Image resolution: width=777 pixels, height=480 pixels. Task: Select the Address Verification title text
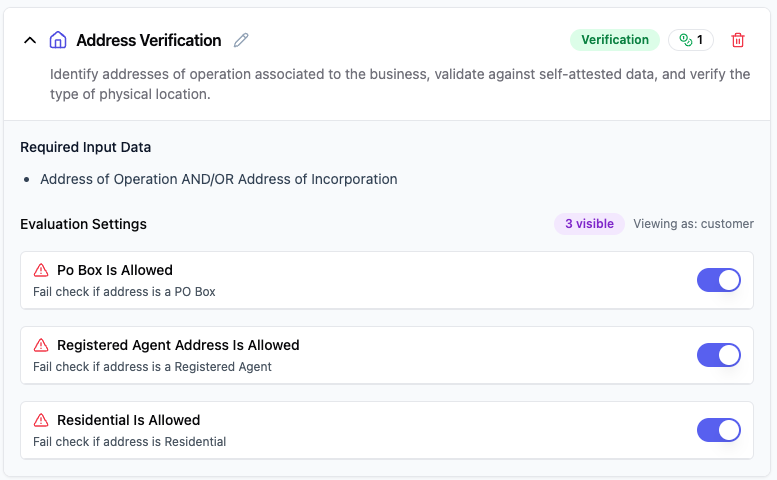(149, 40)
